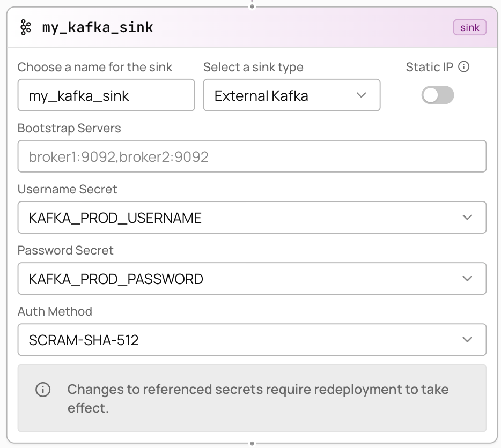Viewport: 501px width, 448px height.
Task: Toggle the Static IP switch
Action: click(437, 95)
